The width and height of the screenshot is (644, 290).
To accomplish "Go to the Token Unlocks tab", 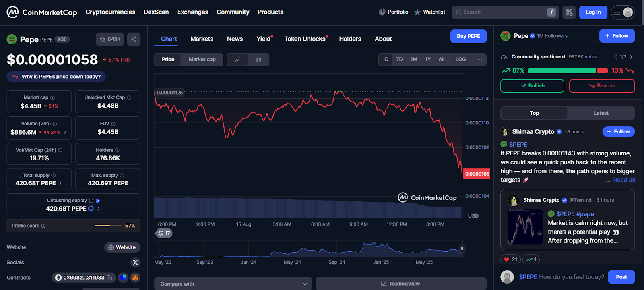I will pyautogui.click(x=305, y=39).
